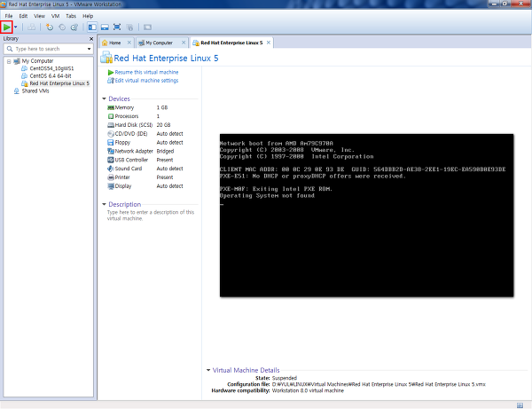The width and height of the screenshot is (532, 409).
Task: Close the Library panel
Action: click(91, 39)
